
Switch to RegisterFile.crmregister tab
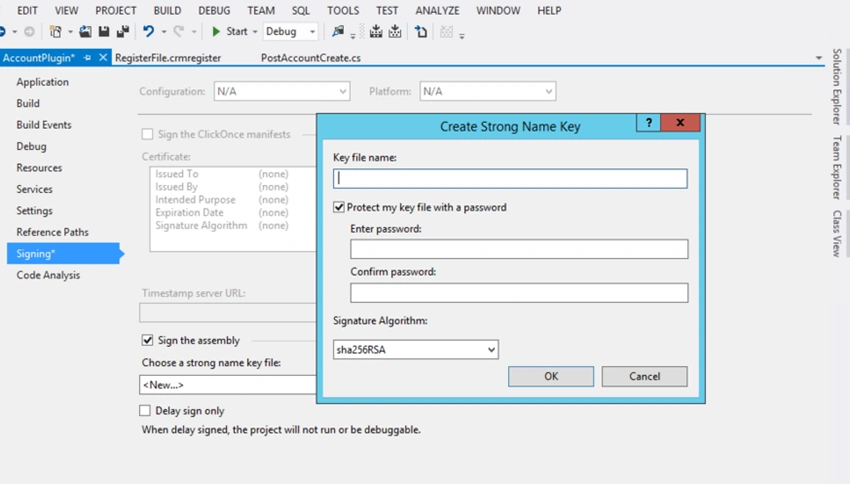tap(168, 57)
